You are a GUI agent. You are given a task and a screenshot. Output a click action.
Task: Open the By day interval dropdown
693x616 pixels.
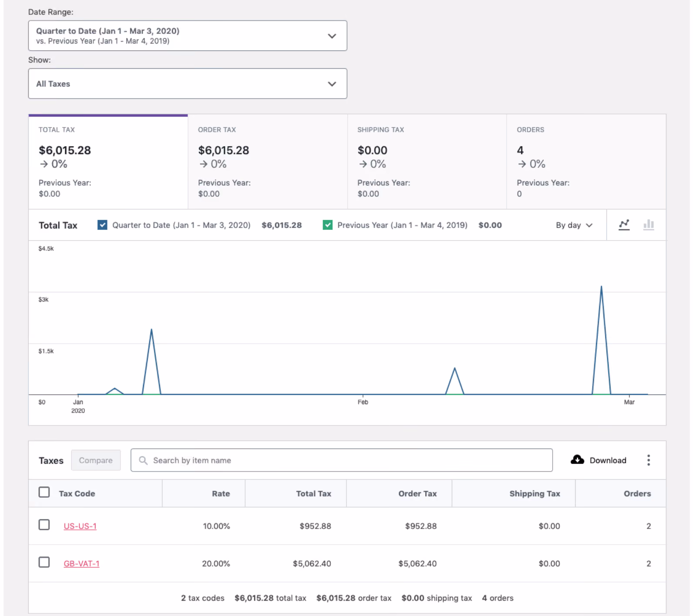(x=574, y=225)
